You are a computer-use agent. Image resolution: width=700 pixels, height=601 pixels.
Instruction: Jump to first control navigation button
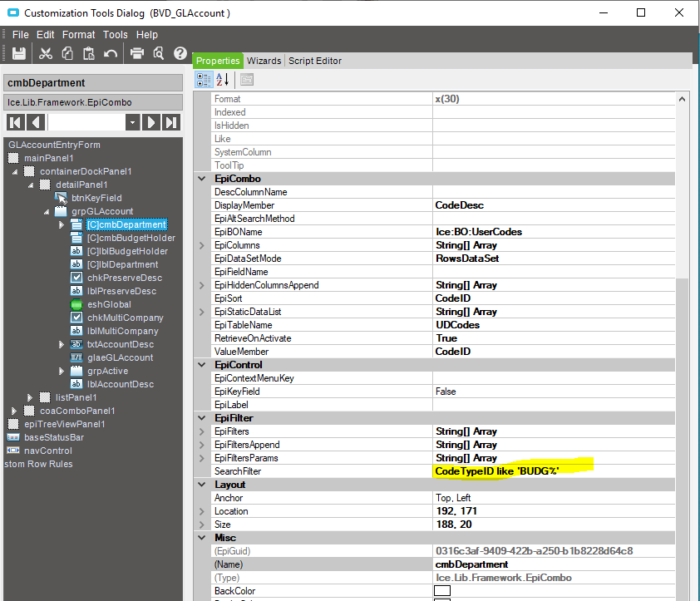15,122
